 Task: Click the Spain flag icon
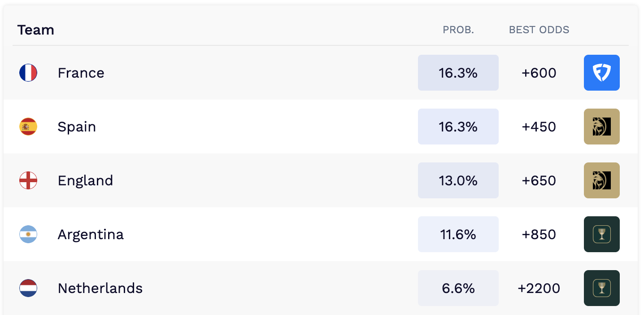point(28,127)
